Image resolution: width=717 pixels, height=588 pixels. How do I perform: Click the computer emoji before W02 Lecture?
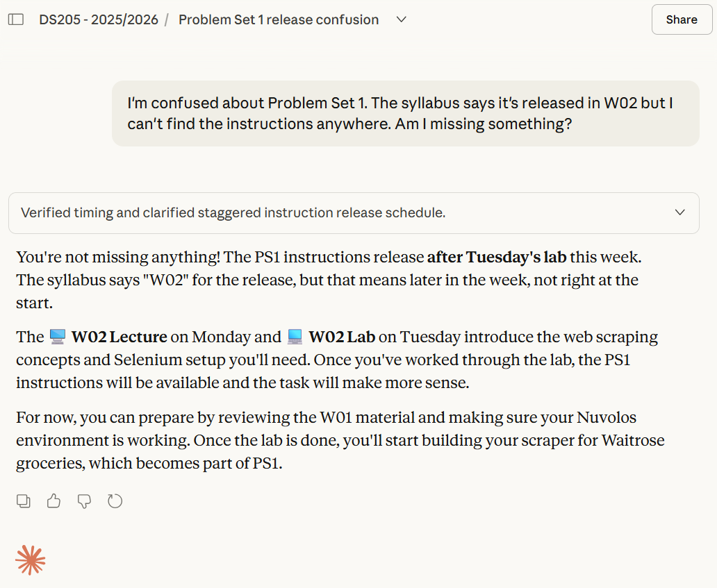click(58, 337)
